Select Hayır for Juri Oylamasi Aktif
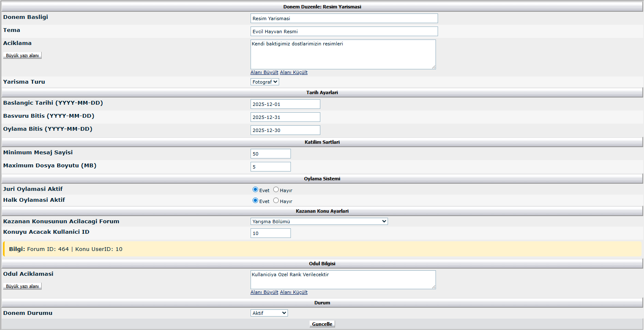The width and height of the screenshot is (644, 330). (276, 190)
